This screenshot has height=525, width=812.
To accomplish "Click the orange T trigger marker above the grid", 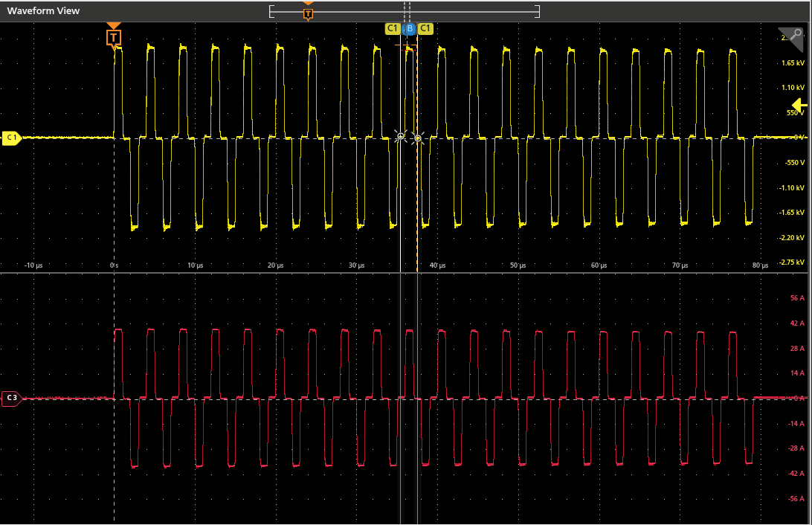I will tap(113, 36).
